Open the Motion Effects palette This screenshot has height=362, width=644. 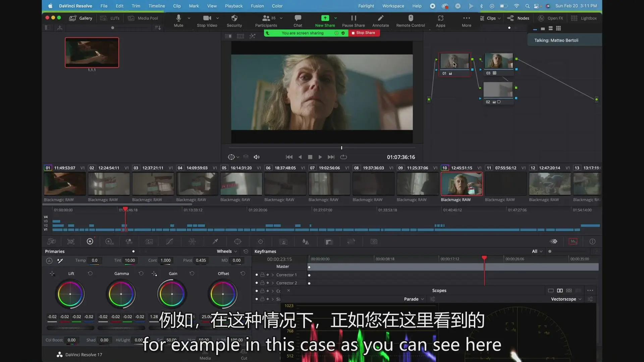pyautogui.click(x=149, y=241)
